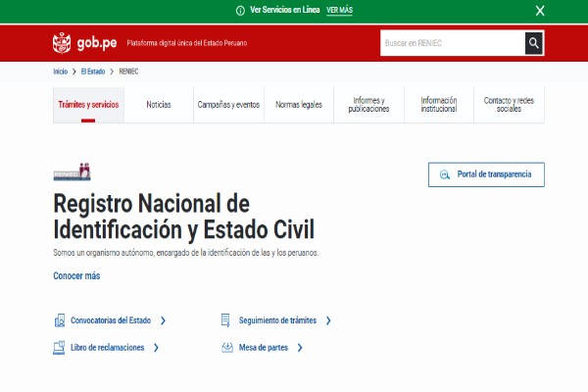Screen dimensions: 588x392
Task: Click the RENIEC institution logo
Action: click(x=72, y=171)
